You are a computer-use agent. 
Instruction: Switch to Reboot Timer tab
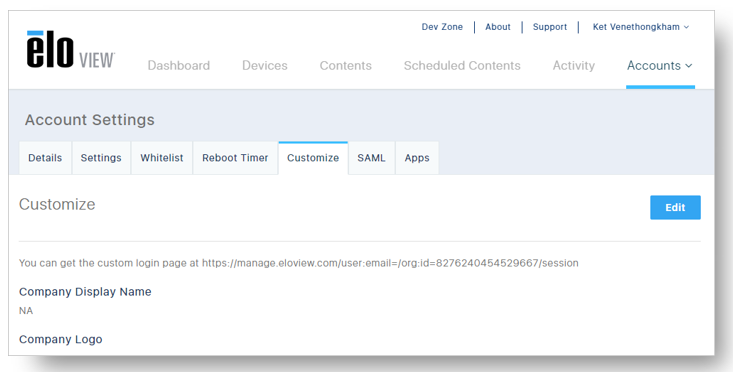(x=235, y=158)
